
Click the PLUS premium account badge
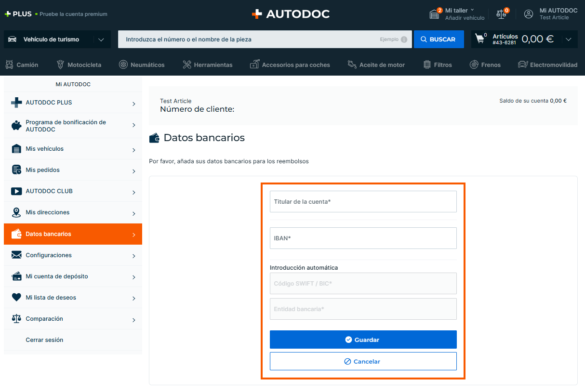point(18,14)
